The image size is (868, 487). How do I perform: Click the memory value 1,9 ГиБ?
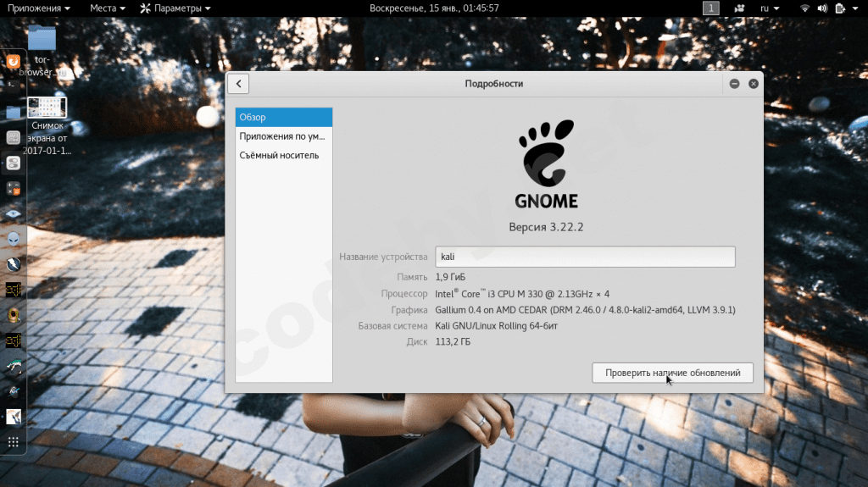(450, 277)
